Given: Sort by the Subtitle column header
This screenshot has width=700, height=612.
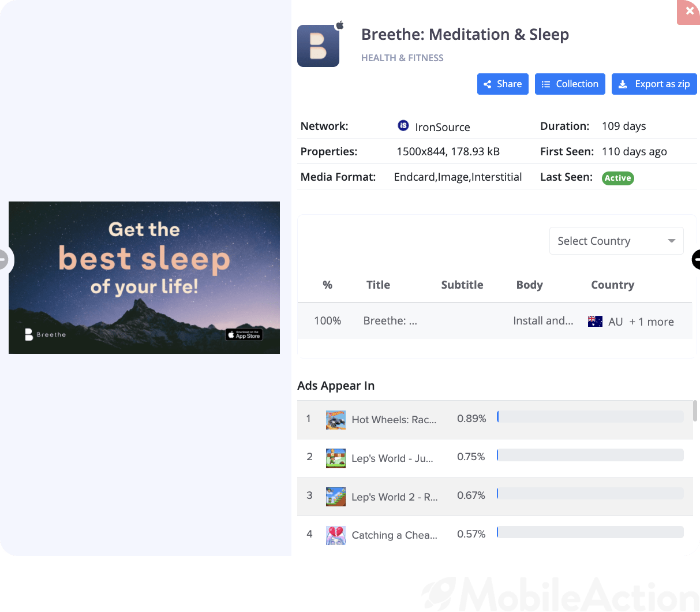Looking at the screenshot, I should coord(462,285).
